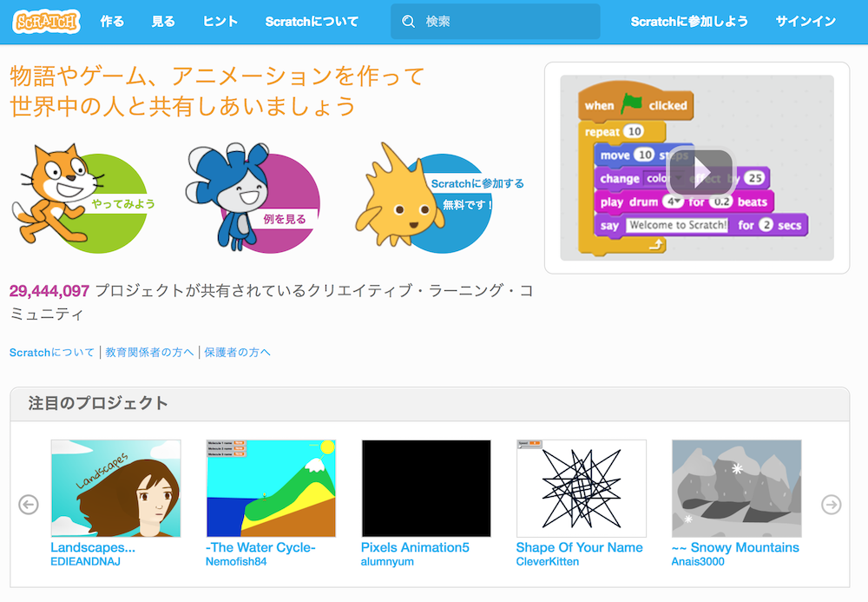This screenshot has height=602, width=868.
Task: Open the Nemofish84 author profile
Action: (x=236, y=561)
